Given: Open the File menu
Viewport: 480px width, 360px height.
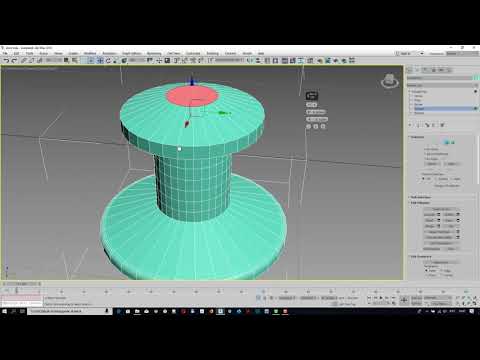Looking at the screenshot, I should tap(5, 53).
